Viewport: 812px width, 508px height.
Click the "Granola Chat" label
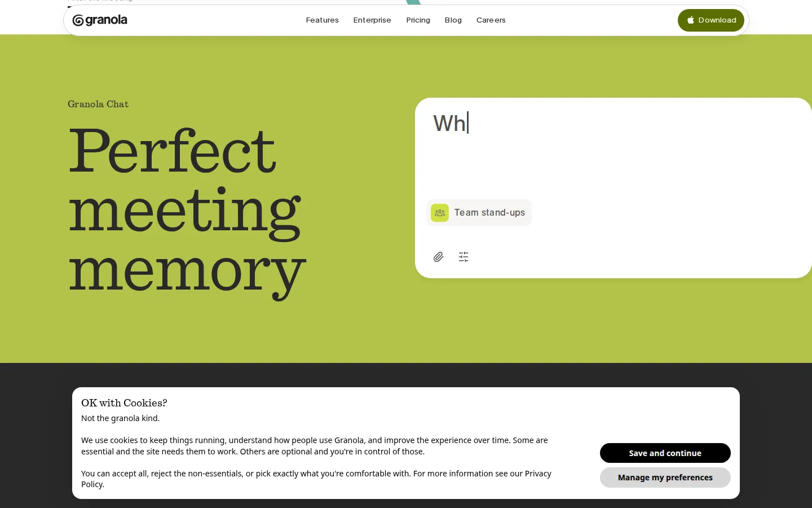98,104
